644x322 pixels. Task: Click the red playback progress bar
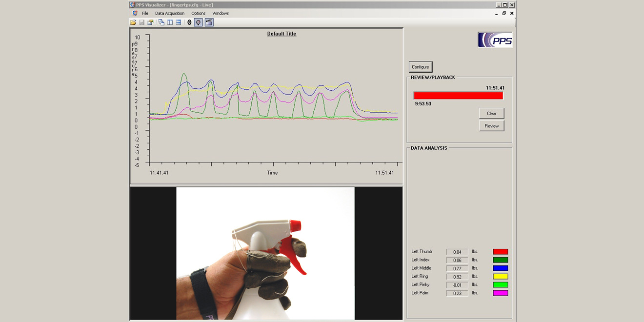coord(458,96)
